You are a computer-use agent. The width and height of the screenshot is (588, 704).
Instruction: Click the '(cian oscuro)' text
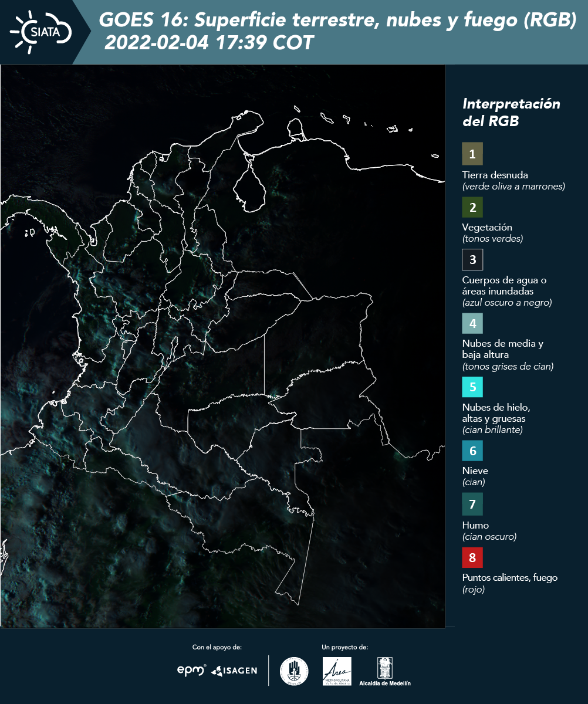point(489,537)
